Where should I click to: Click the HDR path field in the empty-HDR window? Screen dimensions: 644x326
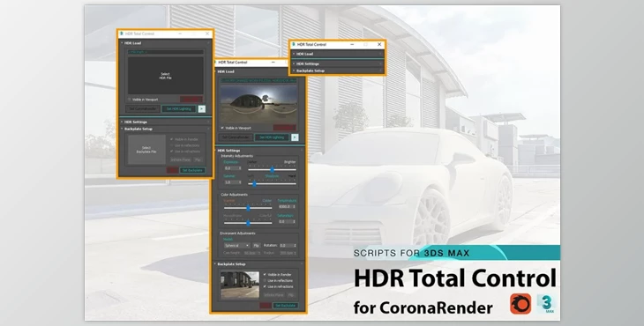pos(165,52)
